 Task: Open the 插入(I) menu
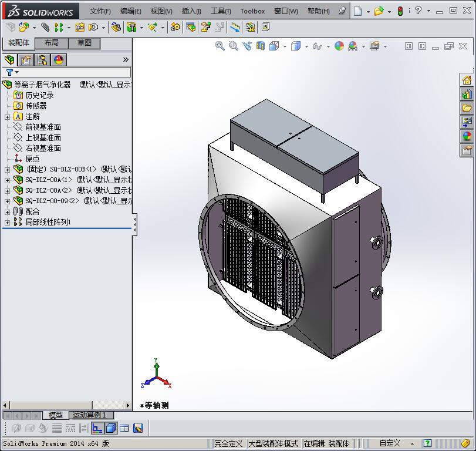[191, 11]
